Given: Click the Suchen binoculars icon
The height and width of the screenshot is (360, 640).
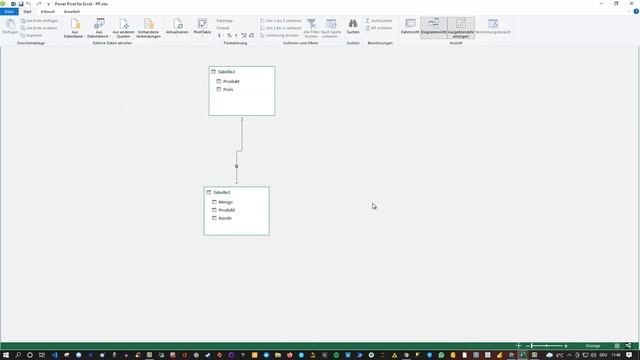Looking at the screenshot, I should (353, 24).
